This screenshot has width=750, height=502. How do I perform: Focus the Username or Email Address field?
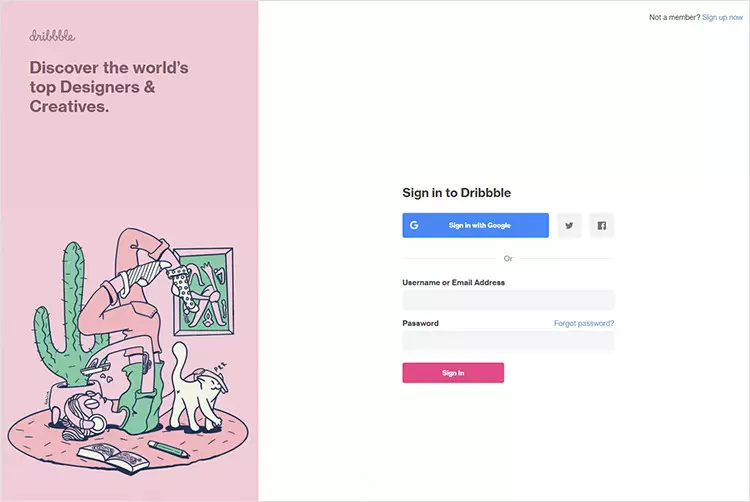pyautogui.click(x=508, y=300)
